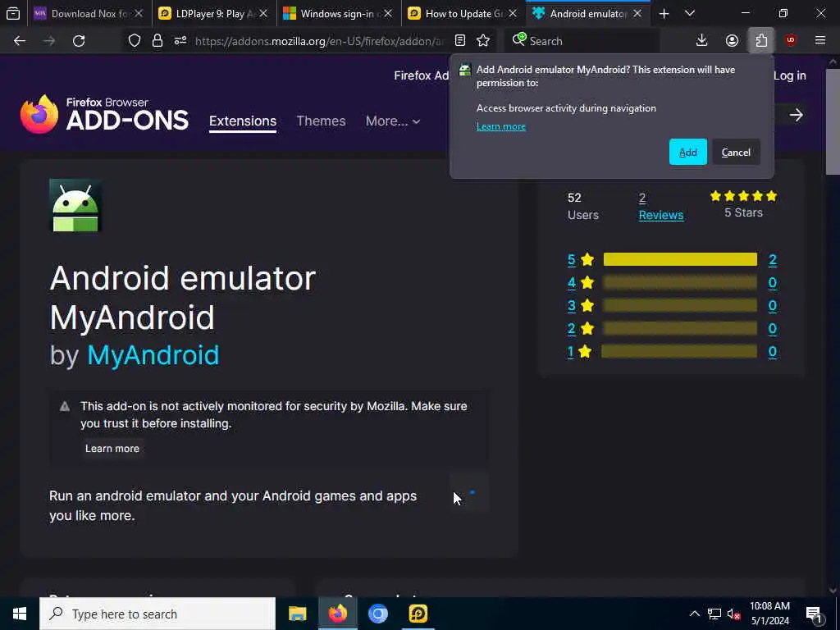Open the site security padlock icon
Viewport: 840px width, 630px height.
coord(157,41)
